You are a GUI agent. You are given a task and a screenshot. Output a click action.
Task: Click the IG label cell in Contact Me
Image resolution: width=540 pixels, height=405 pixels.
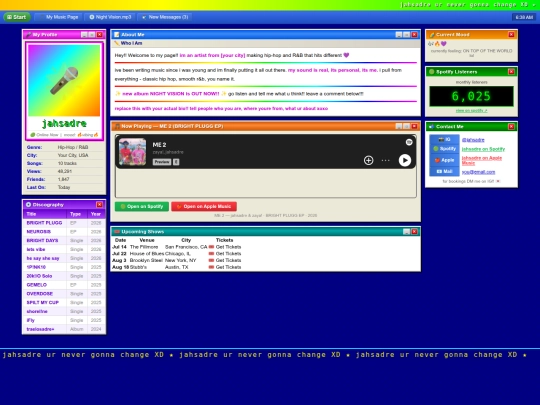pos(444,139)
